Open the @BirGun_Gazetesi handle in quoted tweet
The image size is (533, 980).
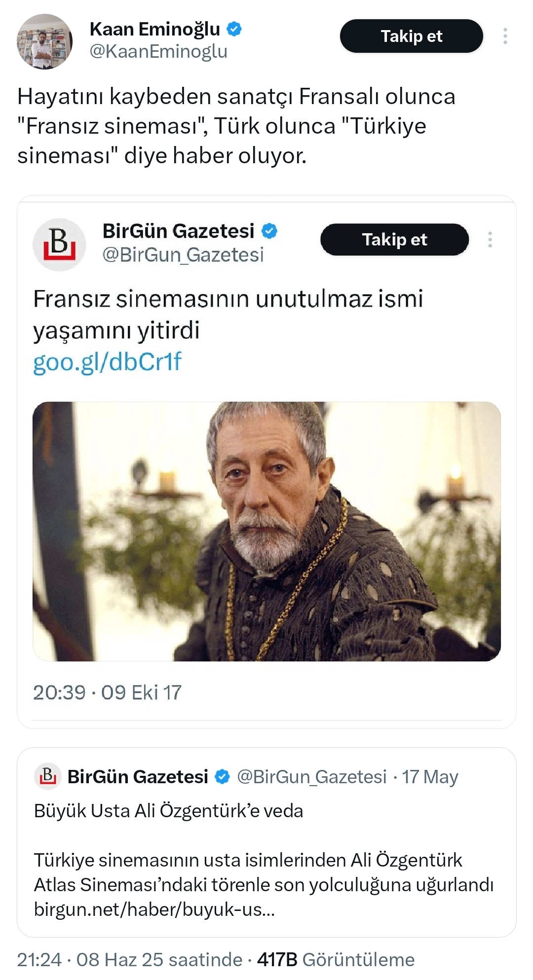[x=312, y=777]
